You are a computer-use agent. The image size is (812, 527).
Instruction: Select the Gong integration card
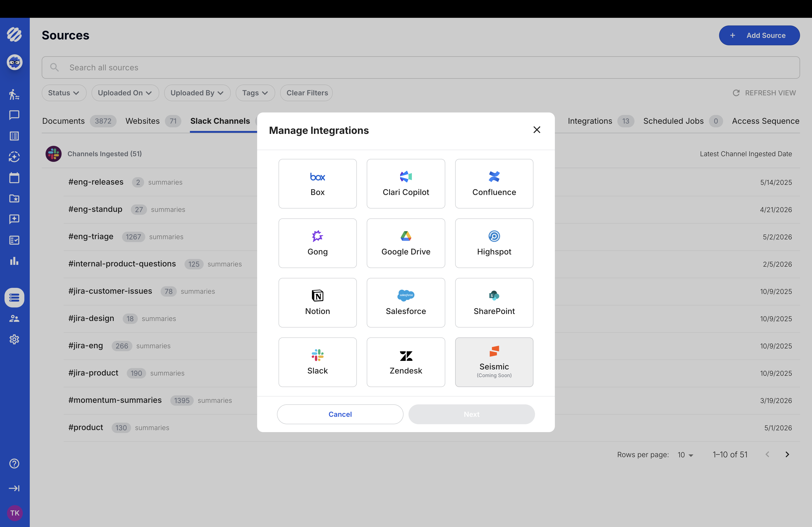pyautogui.click(x=317, y=243)
